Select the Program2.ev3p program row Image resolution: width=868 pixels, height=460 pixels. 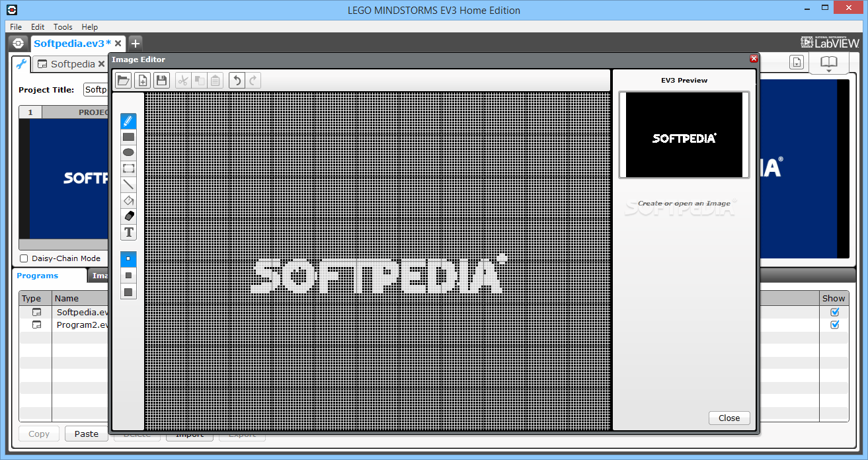click(x=63, y=325)
